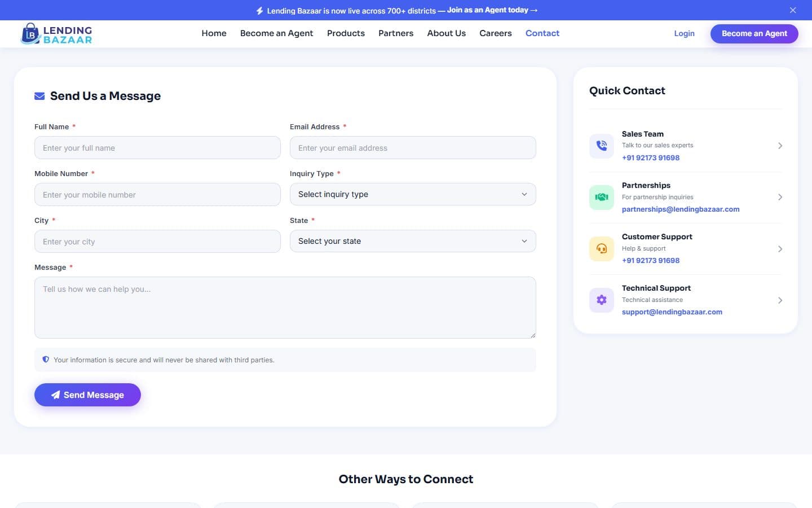
Task: Click the Technical Support gear icon
Action: point(602,300)
